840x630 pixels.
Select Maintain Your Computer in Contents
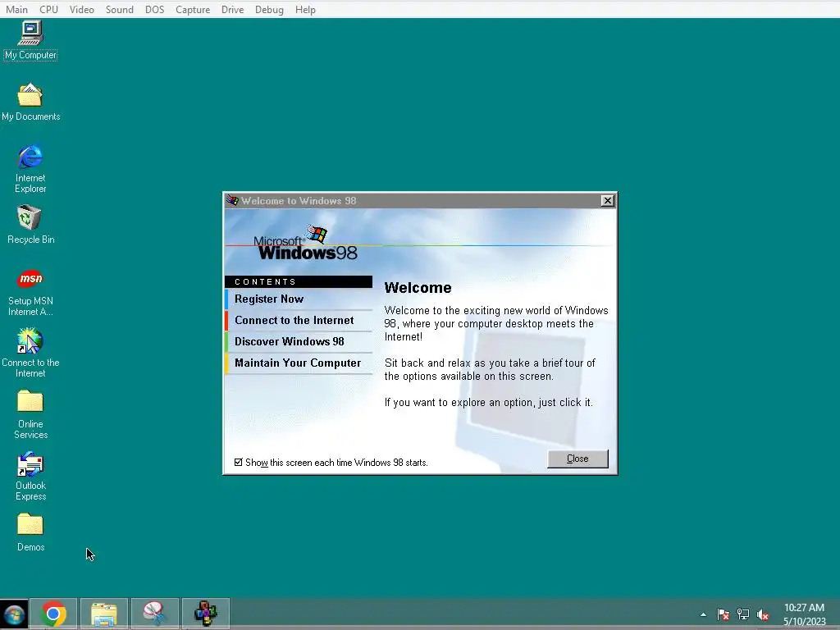(299, 363)
